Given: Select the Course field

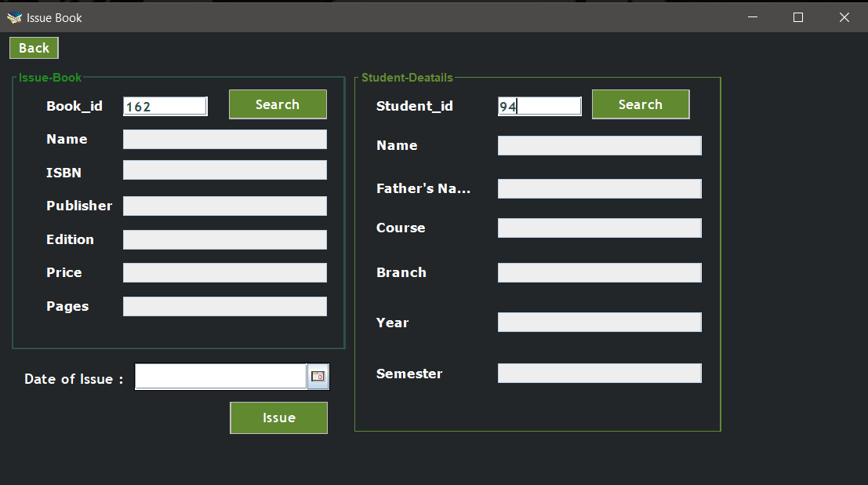Looking at the screenshot, I should click(x=600, y=228).
